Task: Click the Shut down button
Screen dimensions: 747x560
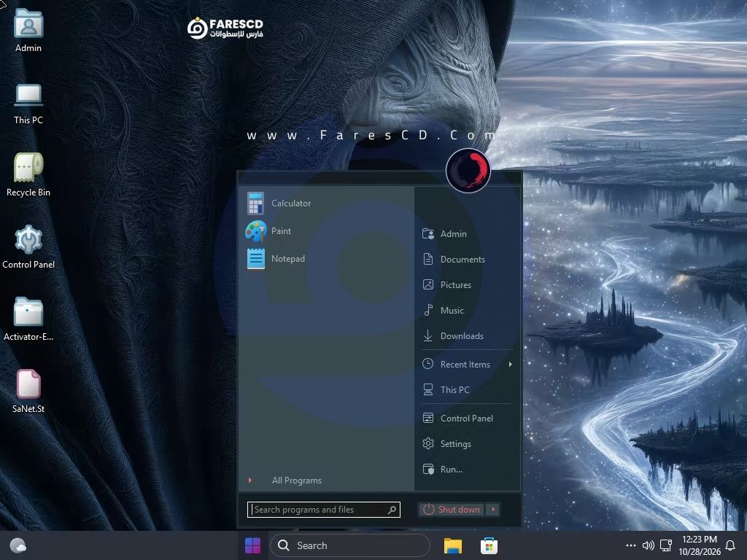Action: tap(451, 510)
